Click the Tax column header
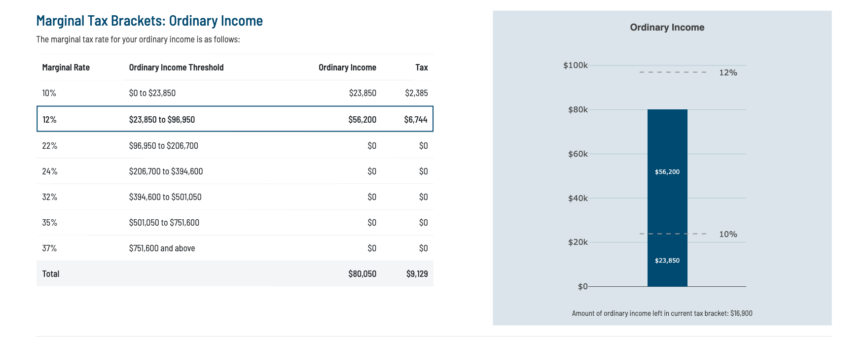The height and width of the screenshot is (337, 868). (x=421, y=67)
